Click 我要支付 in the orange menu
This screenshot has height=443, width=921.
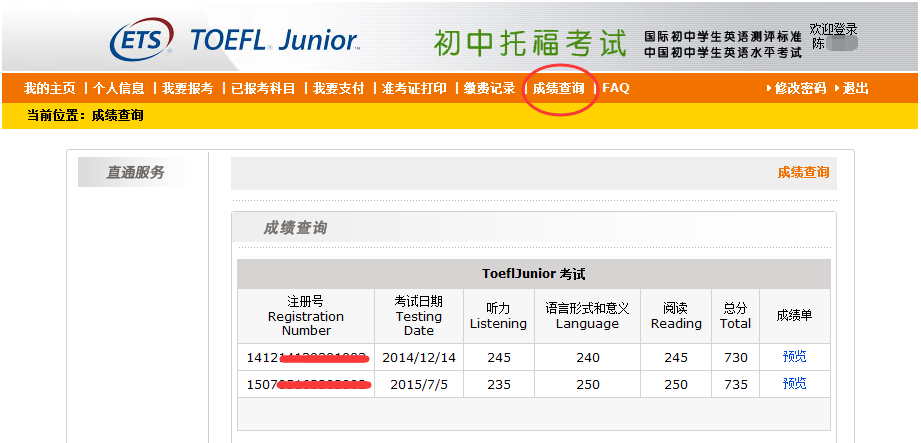(x=338, y=88)
